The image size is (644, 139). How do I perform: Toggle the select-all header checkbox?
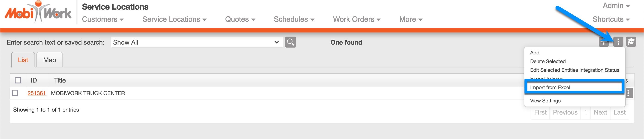18,80
